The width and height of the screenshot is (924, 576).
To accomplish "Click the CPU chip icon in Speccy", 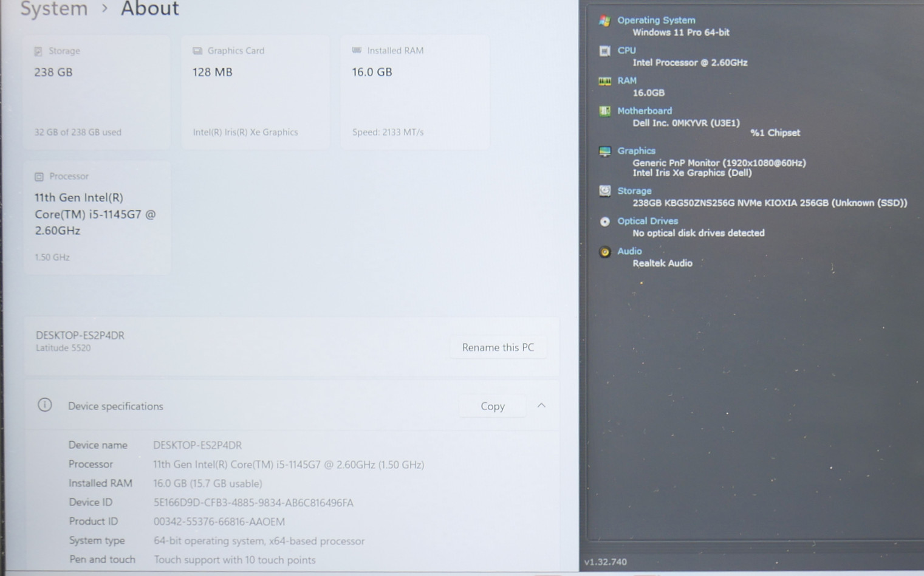I will (604, 51).
